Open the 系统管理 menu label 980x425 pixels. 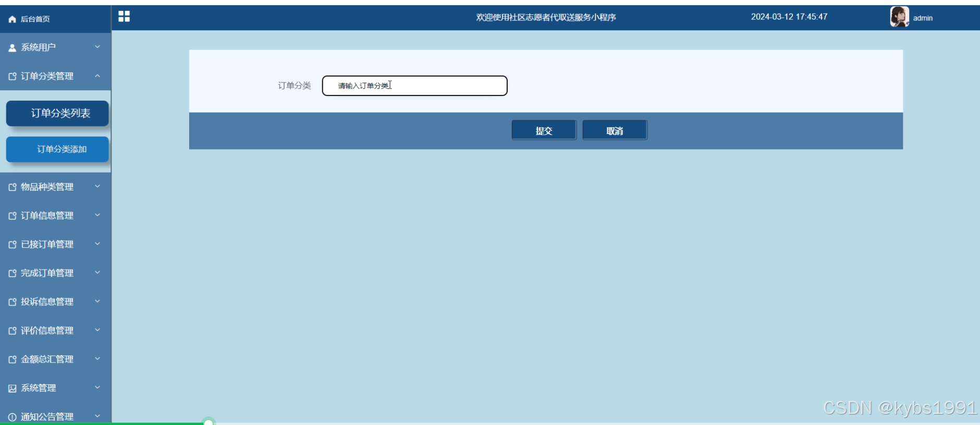coord(38,388)
